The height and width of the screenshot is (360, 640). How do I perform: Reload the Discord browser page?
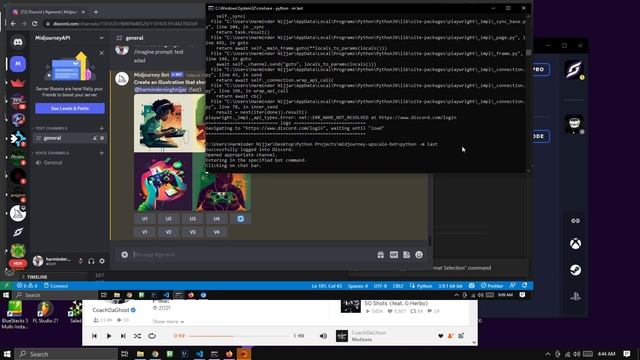35,24
